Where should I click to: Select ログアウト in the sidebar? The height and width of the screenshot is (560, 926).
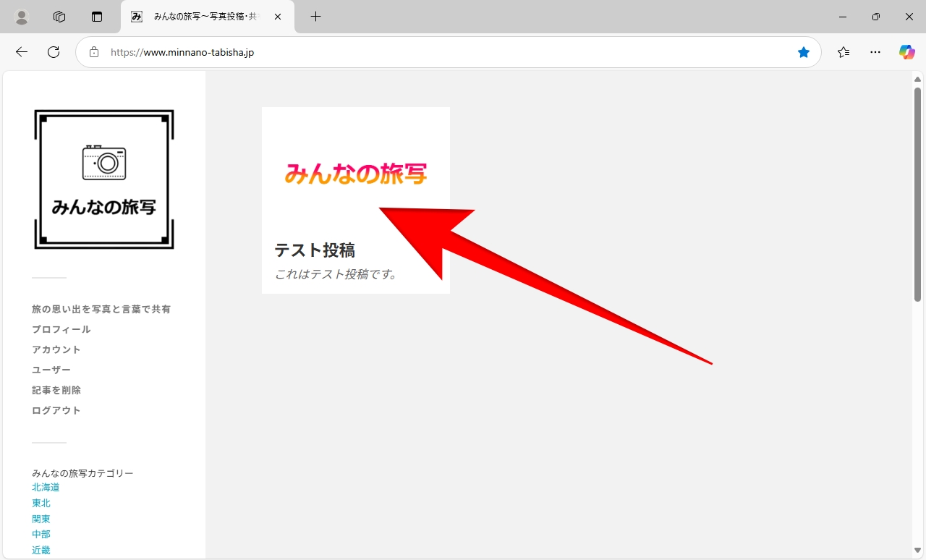tap(56, 410)
